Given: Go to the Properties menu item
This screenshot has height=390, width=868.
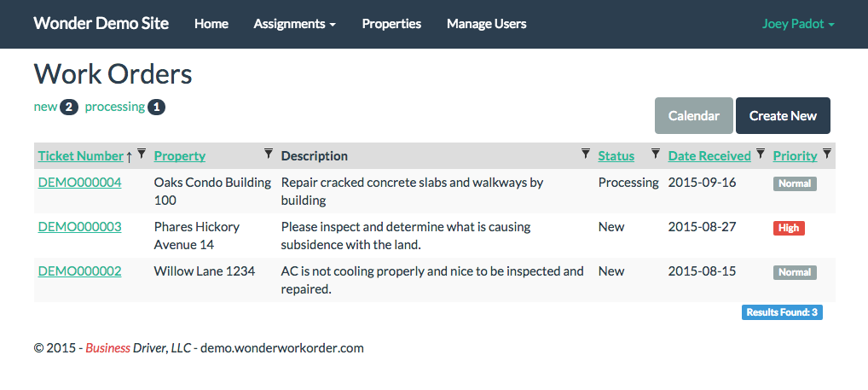Looking at the screenshot, I should point(391,24).
